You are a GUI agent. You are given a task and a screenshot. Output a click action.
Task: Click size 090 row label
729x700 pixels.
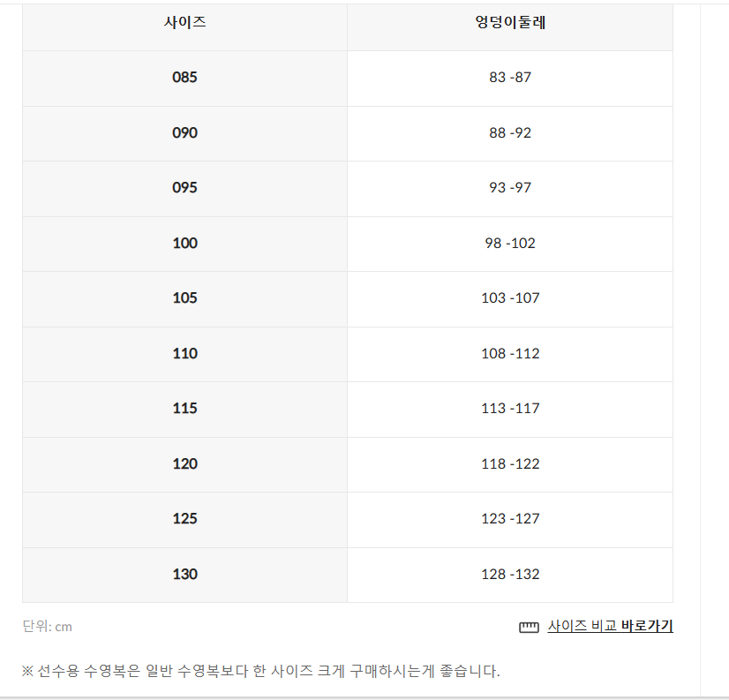point(185,133)
